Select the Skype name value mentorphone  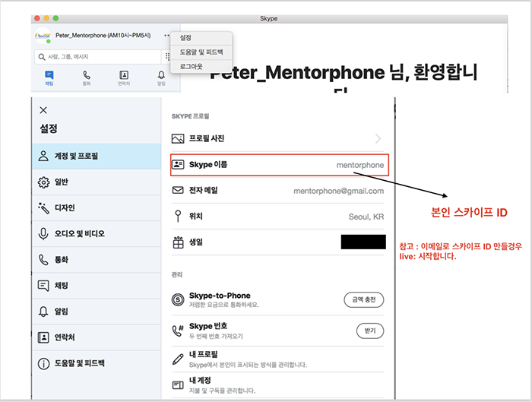(x=360, y=165)
